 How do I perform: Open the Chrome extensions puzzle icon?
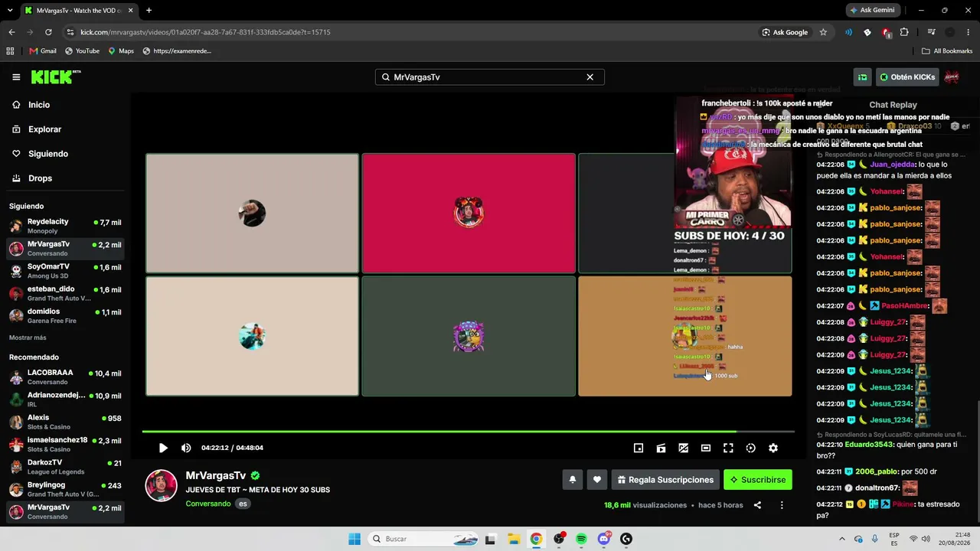coord(904,32)
